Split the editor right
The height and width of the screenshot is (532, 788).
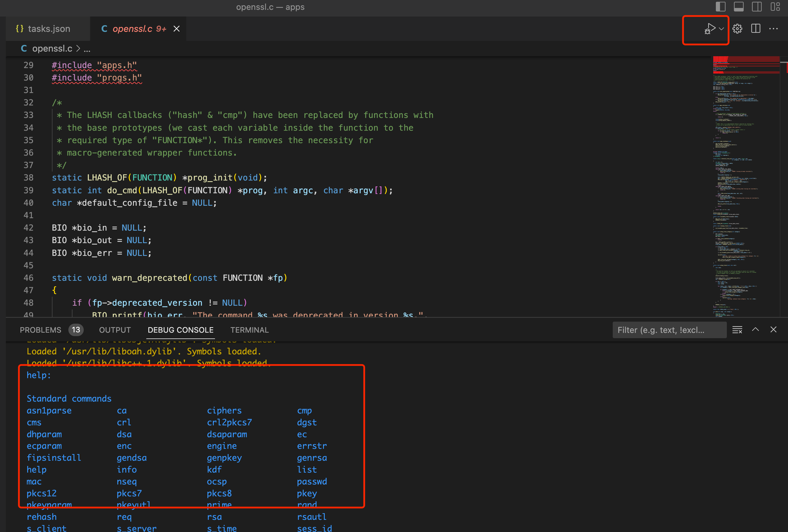[x=756, y=29]
